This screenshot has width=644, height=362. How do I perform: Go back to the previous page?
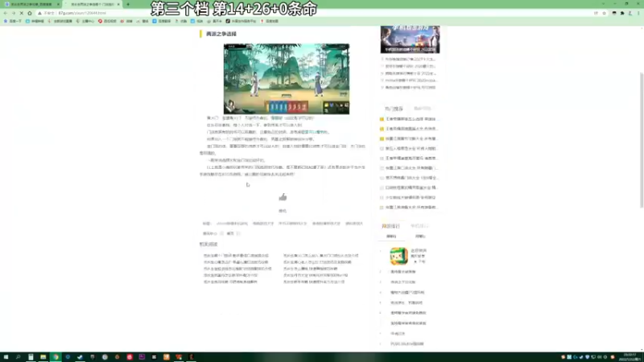[6, 13]
